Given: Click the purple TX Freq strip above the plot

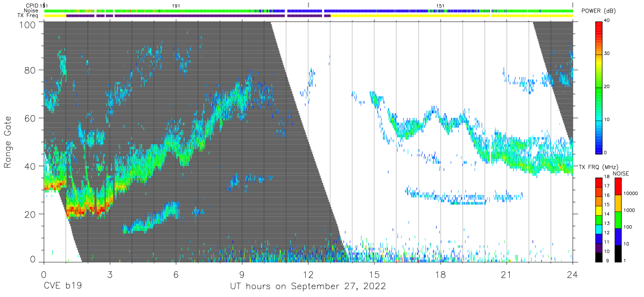Looking at the screenshot, I should click(199, 16).
